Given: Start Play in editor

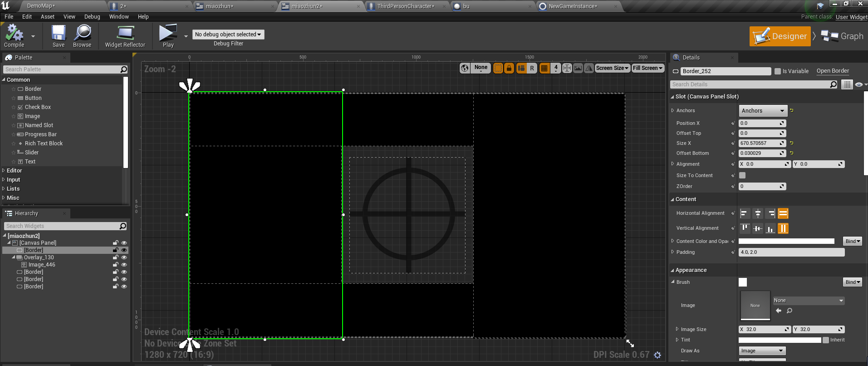Looking at the screenshot, I should point(168,36).
